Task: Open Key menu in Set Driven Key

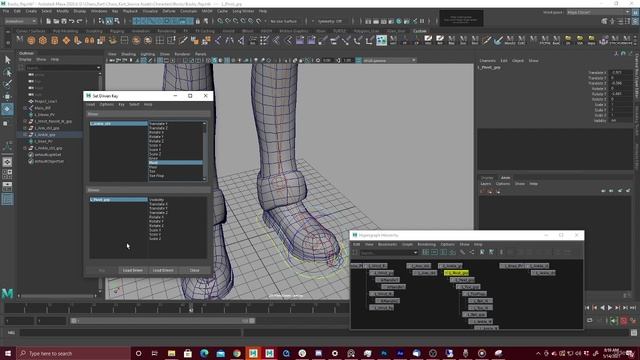Action: (x=121, y=104)
